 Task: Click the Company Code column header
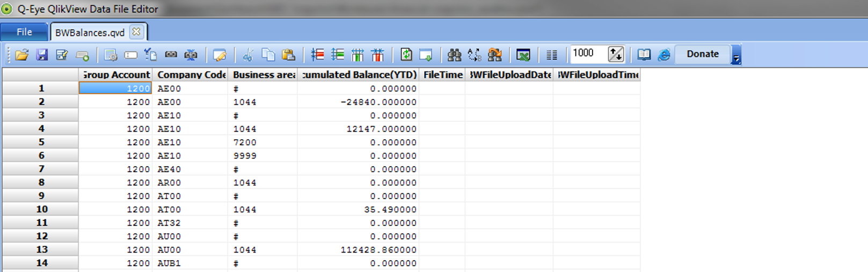coord(190,75)
